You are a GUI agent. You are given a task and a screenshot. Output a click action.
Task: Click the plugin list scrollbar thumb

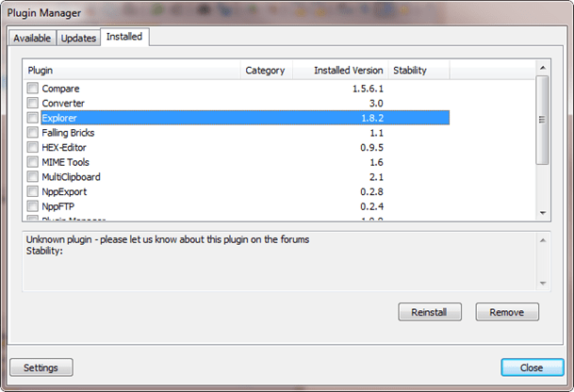coord(542,120)
